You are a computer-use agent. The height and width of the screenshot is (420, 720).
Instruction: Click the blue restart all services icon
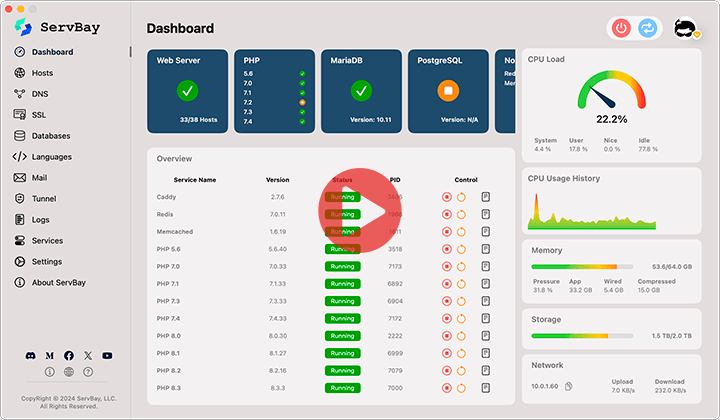point(647,29)
